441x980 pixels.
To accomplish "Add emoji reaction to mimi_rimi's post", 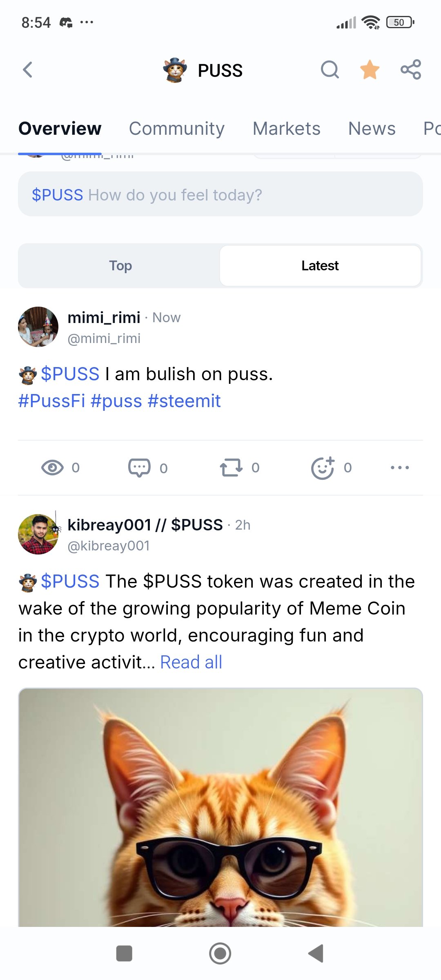I will click(323, 468).
